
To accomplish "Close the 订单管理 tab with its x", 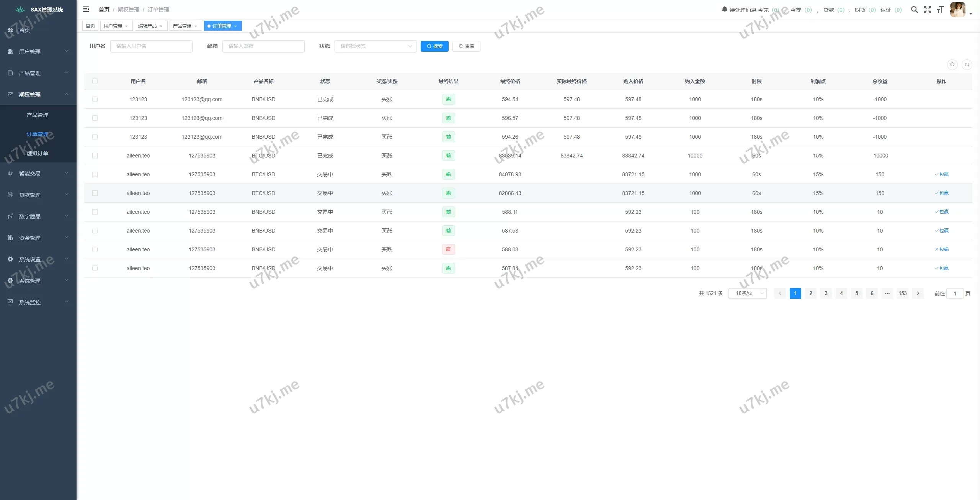I will point(235,26).
